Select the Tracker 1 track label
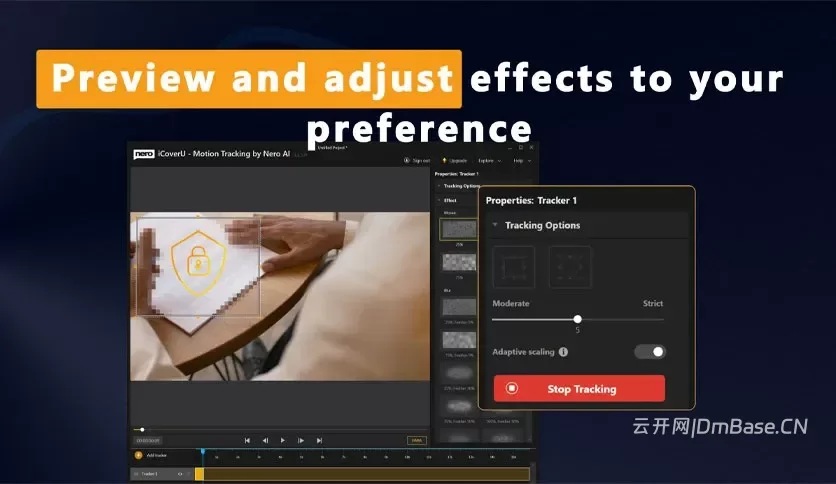This screenshot has width=836, height=484. point(149,474)
